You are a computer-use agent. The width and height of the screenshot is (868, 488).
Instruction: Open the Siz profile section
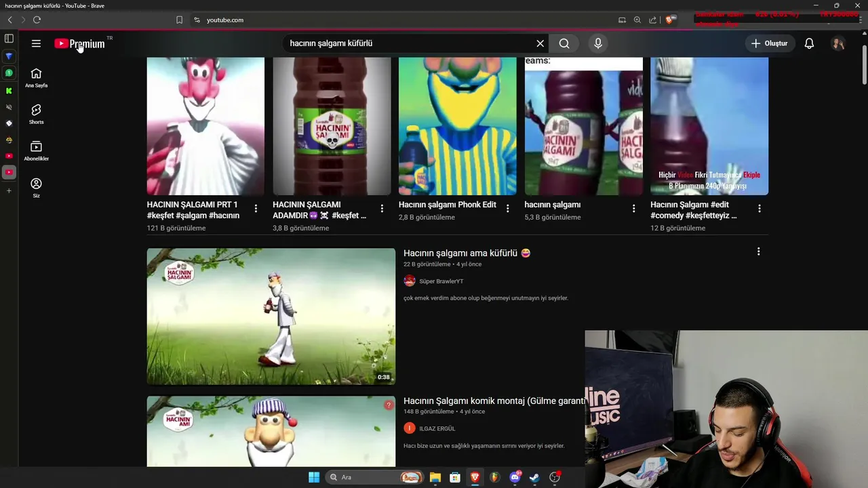36,188
